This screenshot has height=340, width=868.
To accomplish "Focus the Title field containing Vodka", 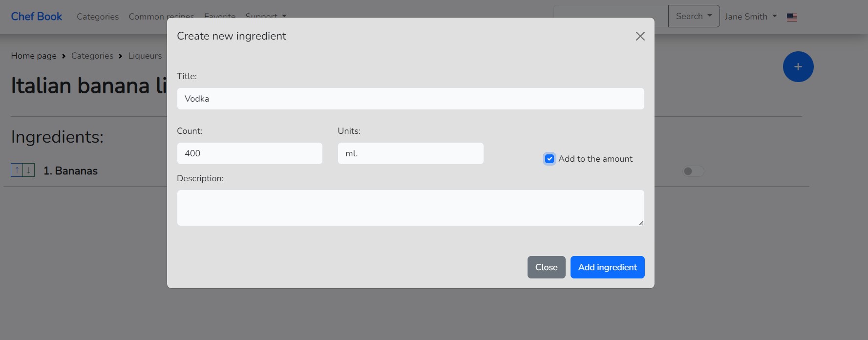I will 410,99.
